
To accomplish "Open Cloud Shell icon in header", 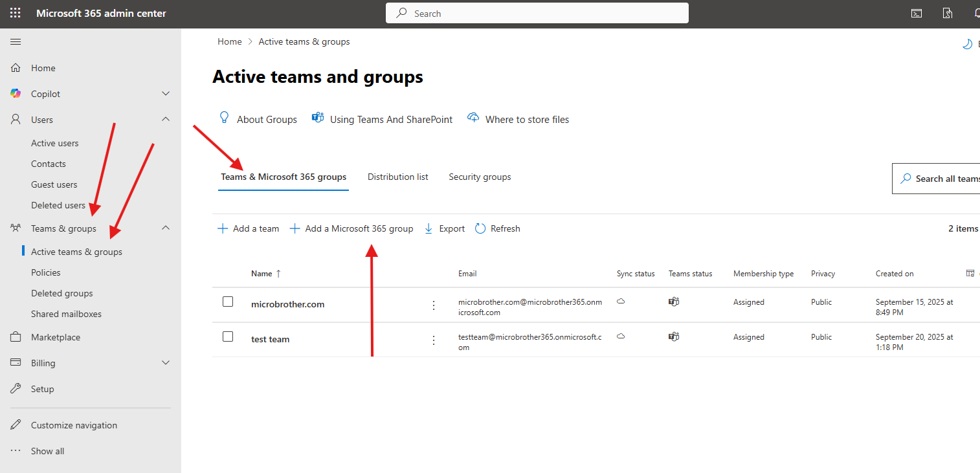I will tap(916, 13).
